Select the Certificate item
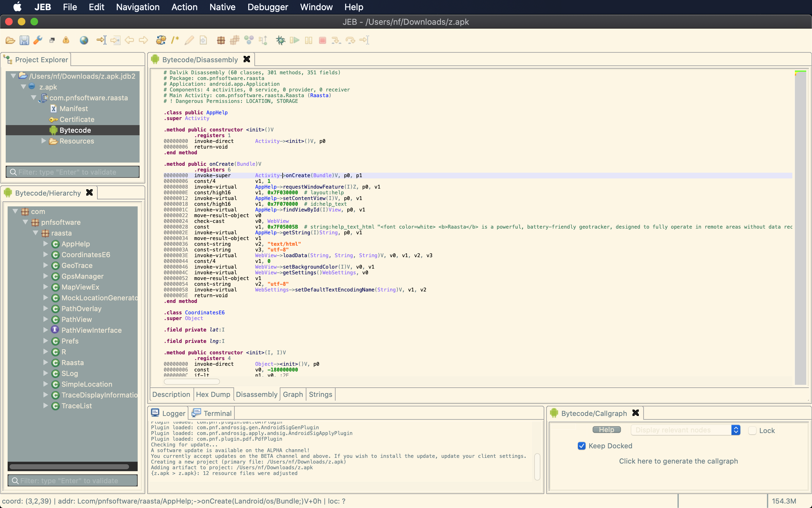812x508 pixels. tap(77, 119)
